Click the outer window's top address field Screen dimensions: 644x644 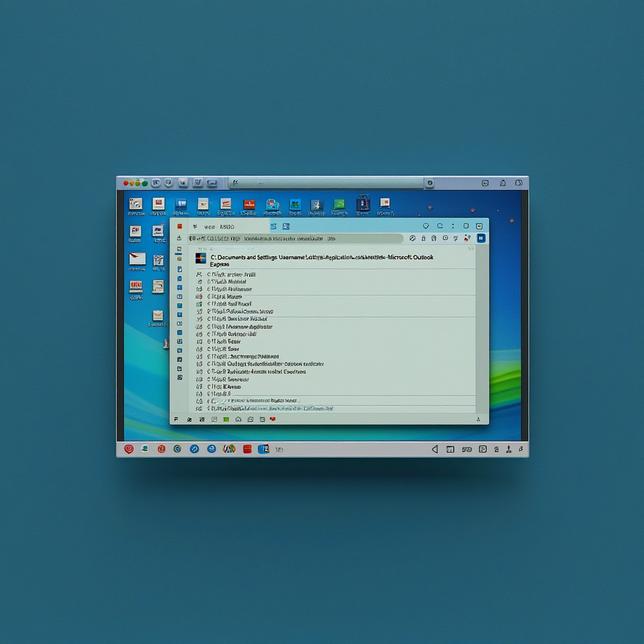pos(326,183)
